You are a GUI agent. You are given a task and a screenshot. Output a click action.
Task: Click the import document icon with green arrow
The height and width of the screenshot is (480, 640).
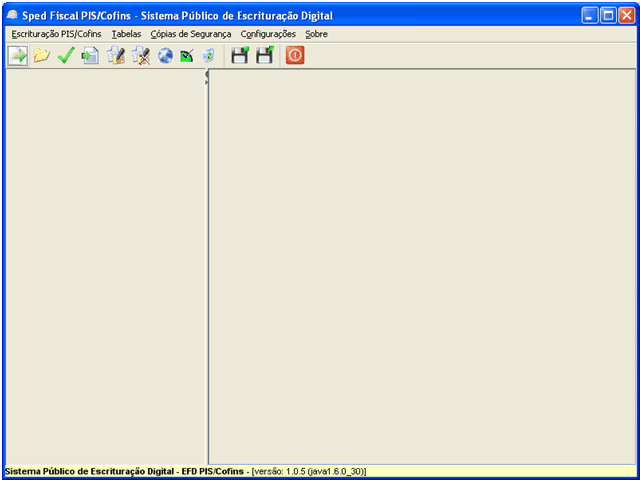click(x=90, y=56)
